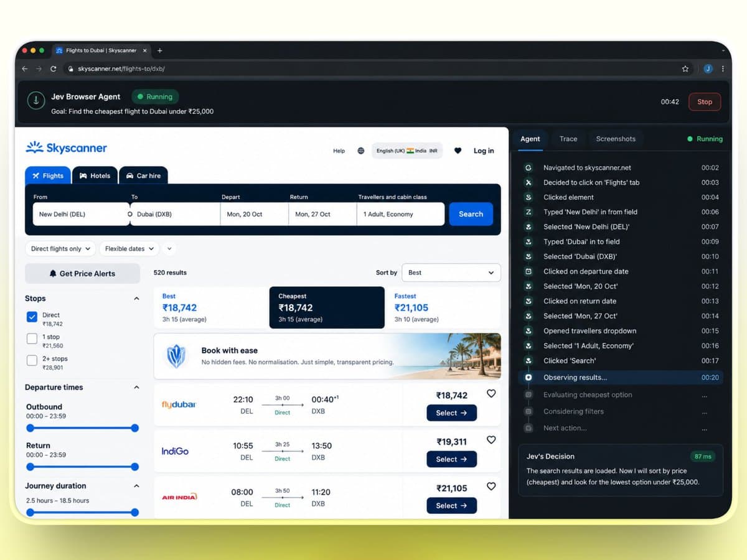This screenshot has width=747, height=560.
Task: Click the browser forward arrow
Action: (39, 69)
